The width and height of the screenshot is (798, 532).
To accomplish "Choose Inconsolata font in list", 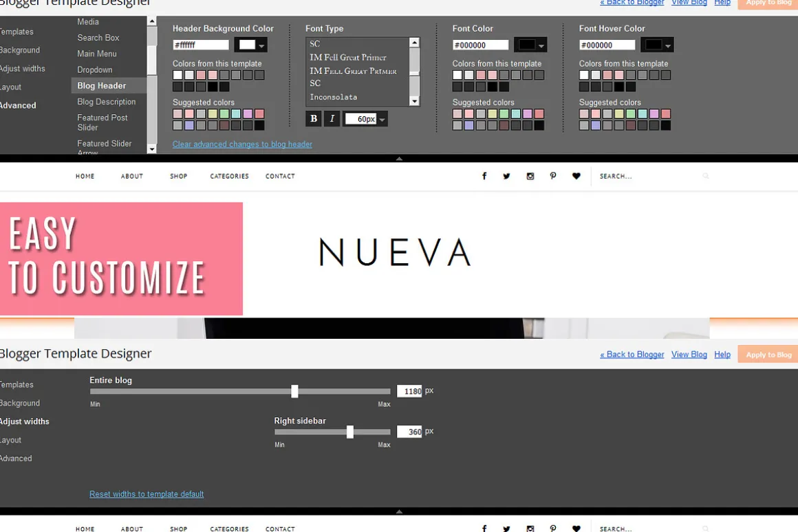I will point(334,97).
